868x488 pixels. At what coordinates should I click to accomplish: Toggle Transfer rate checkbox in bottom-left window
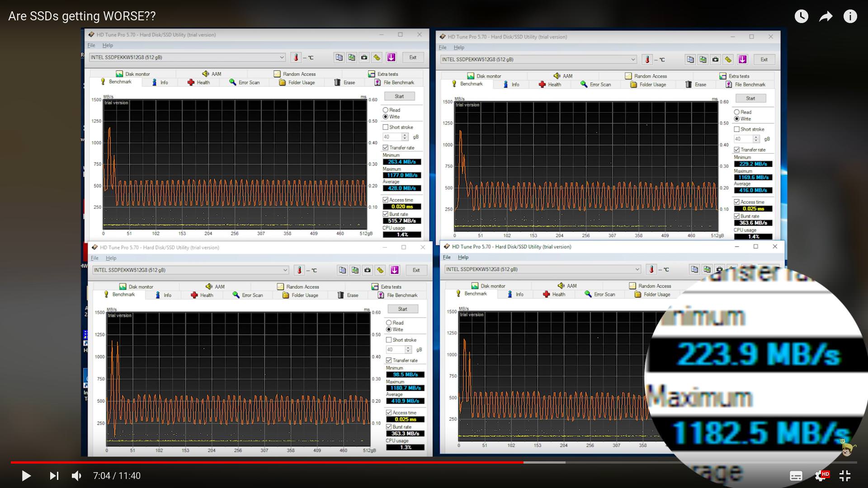pos(389,360)
